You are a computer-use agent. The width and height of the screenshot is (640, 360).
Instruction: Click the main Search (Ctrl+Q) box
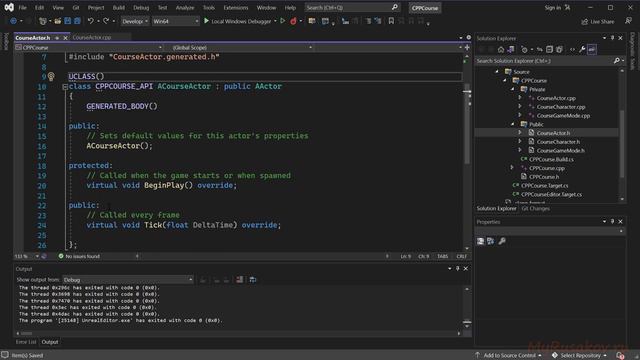click(352, 8)
